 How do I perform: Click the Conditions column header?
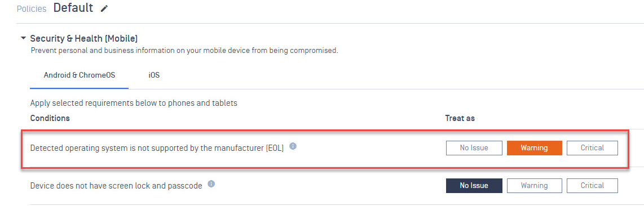click(x=50, y=118)
